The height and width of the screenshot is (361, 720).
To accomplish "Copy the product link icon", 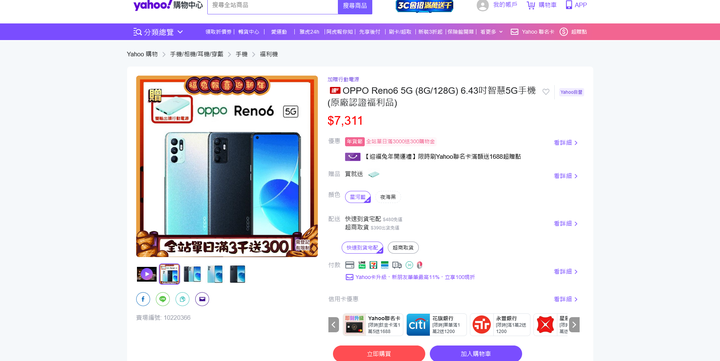I will point(182,299).
